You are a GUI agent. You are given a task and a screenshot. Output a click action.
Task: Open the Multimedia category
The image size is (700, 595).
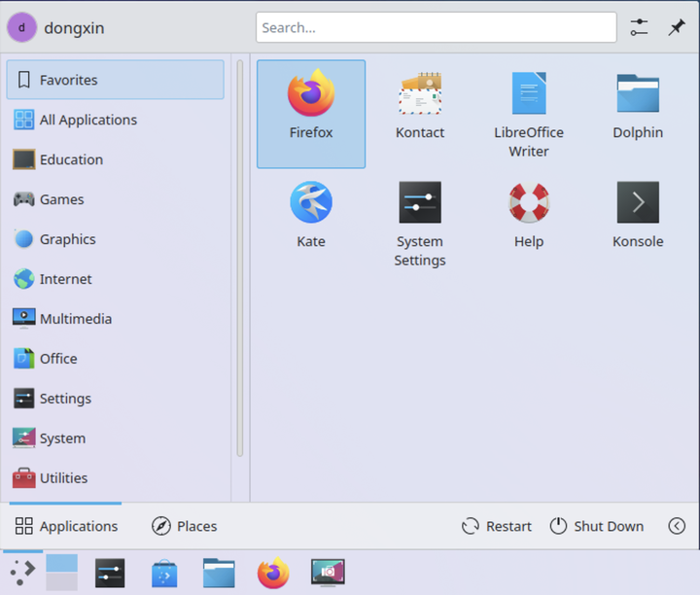[115, 319]
